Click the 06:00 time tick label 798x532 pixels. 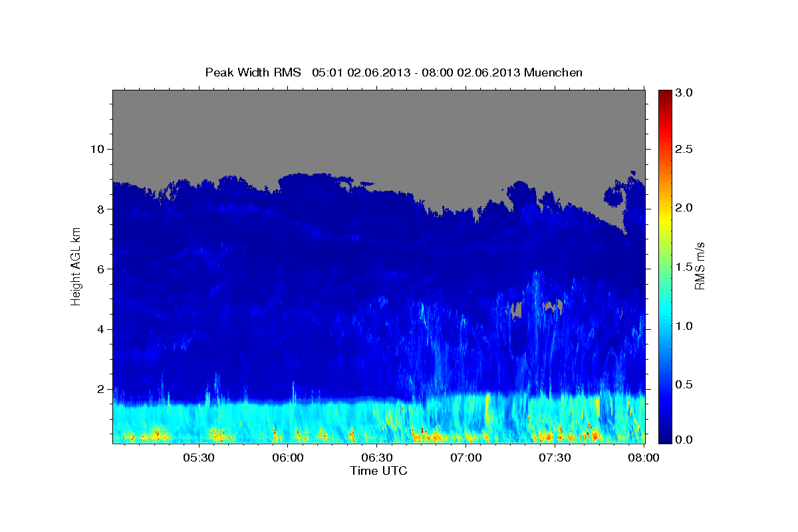click(x=289, y=458)
